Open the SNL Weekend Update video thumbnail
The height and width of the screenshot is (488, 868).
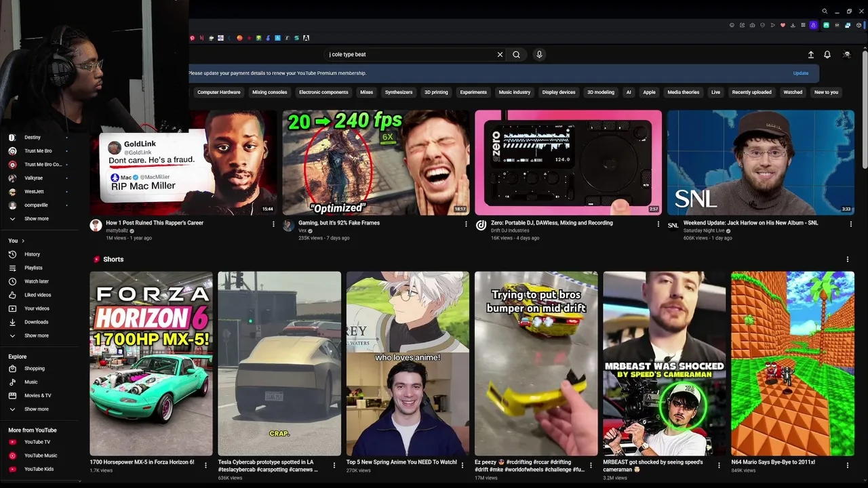[761, 163]
